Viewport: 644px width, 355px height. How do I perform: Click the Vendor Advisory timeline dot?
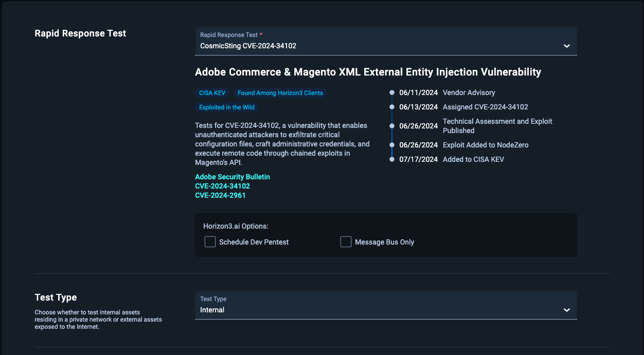392,93
